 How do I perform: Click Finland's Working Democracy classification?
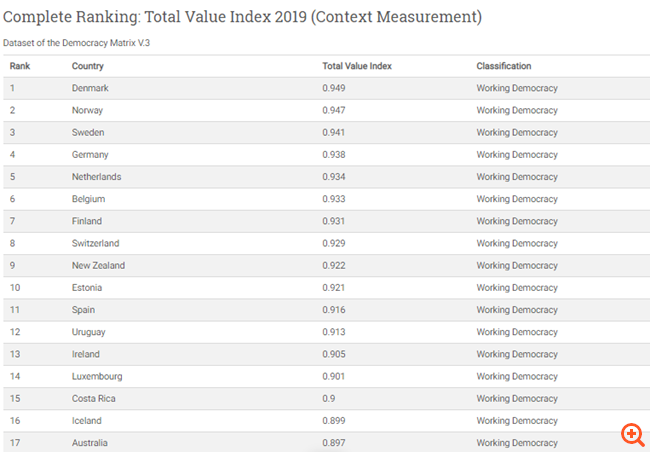point(516,221)
